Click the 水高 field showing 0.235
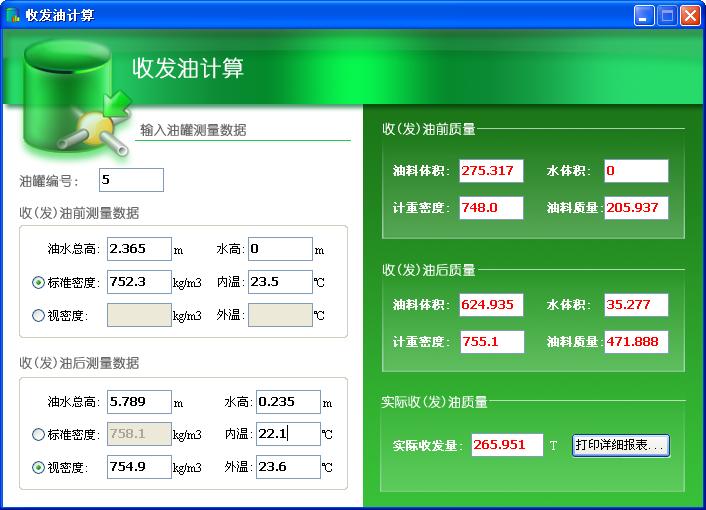The image size is (706, 510). pos(288,402)
